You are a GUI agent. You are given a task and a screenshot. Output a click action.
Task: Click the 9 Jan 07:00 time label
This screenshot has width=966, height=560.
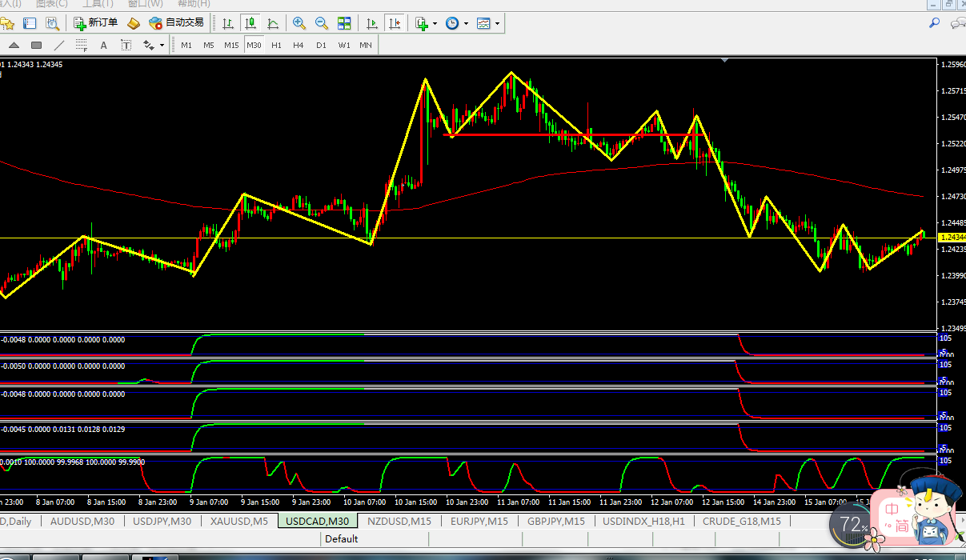(209, 502)
